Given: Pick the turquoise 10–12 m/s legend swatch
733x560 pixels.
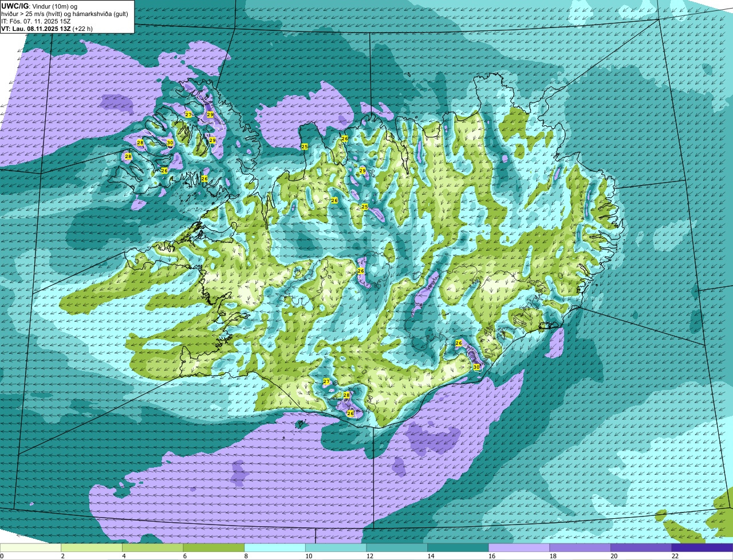Looking at the screenshot, I should coord(336,547).
